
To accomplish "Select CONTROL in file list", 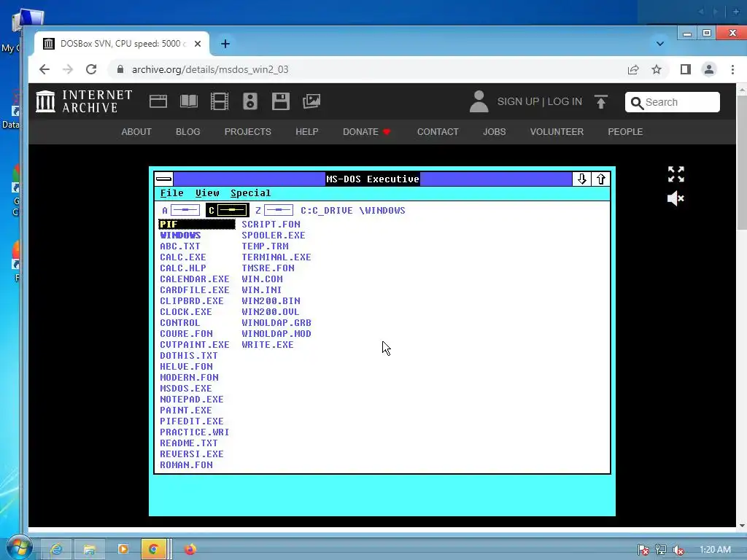I will point(179,323).
